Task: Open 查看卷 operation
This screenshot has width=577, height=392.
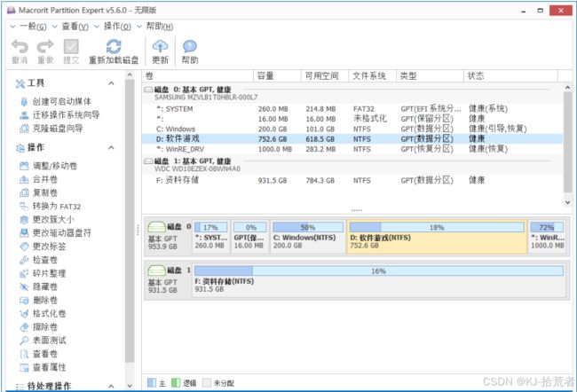Action: [38, 354]
